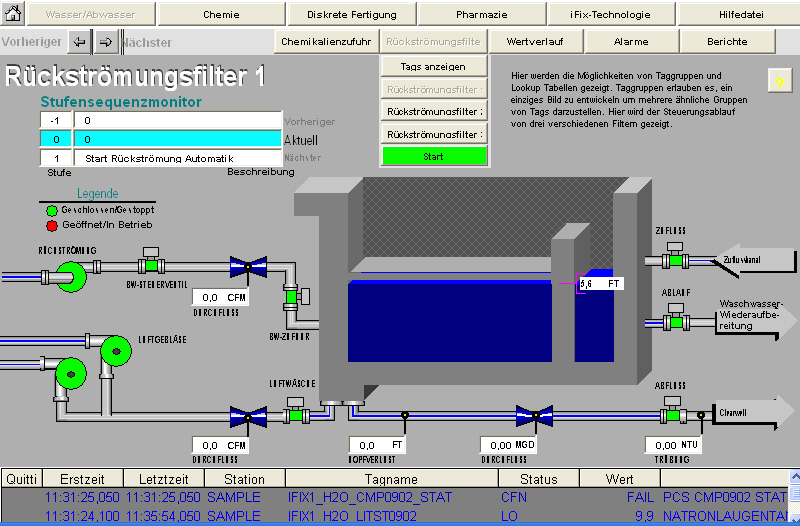The width and height of the screenshot is (800, 526).
Task: Click the yellow question mark help icon
Action: (x=779, y=82)
